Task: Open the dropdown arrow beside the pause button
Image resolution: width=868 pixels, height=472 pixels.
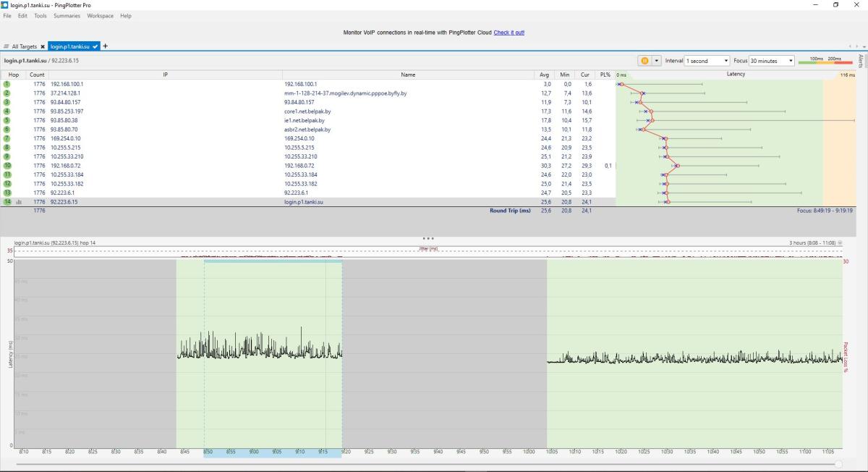Action: coord(657,61)
